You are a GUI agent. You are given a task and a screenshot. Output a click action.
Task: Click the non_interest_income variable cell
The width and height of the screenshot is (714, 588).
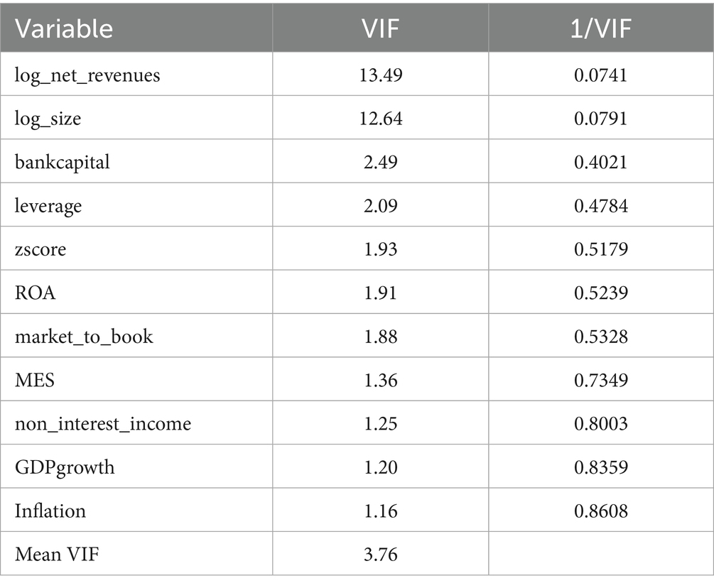(103, 423)
